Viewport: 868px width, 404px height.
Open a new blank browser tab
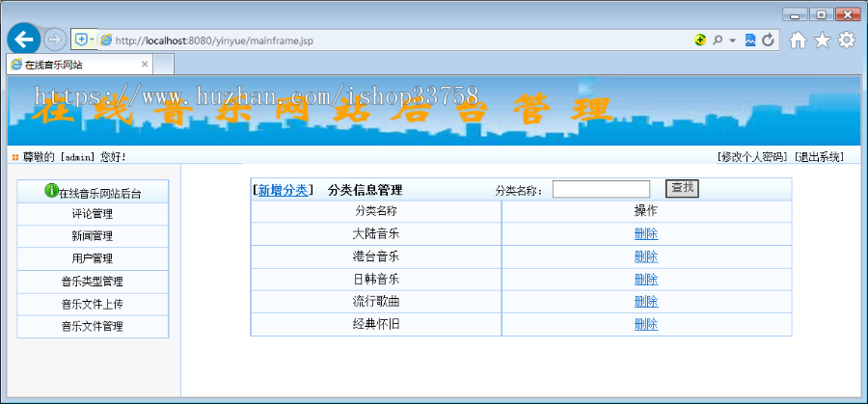163,65
